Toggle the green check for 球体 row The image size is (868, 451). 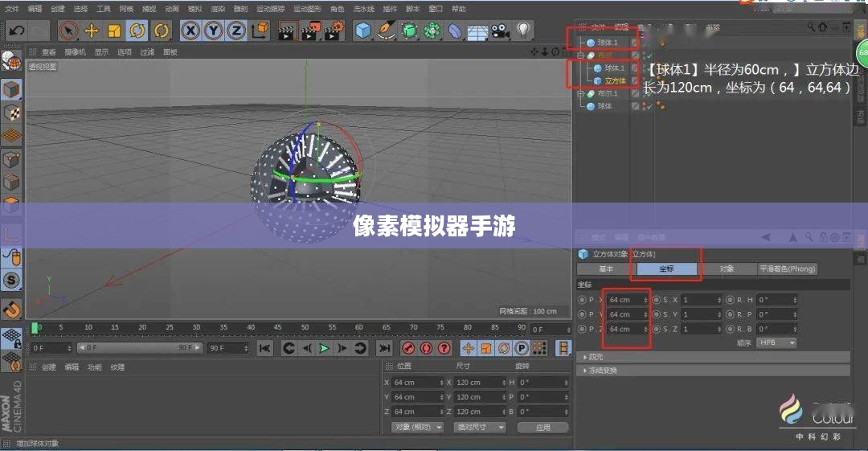coord(650,106)
